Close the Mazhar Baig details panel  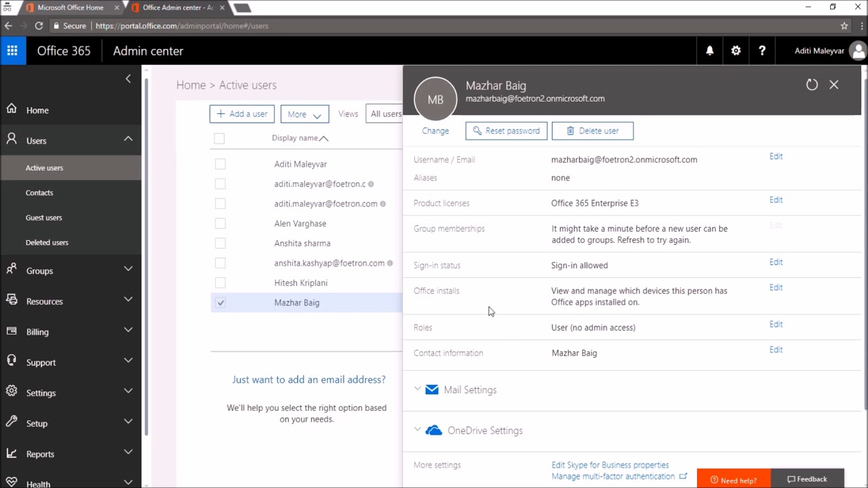point(834,85)
